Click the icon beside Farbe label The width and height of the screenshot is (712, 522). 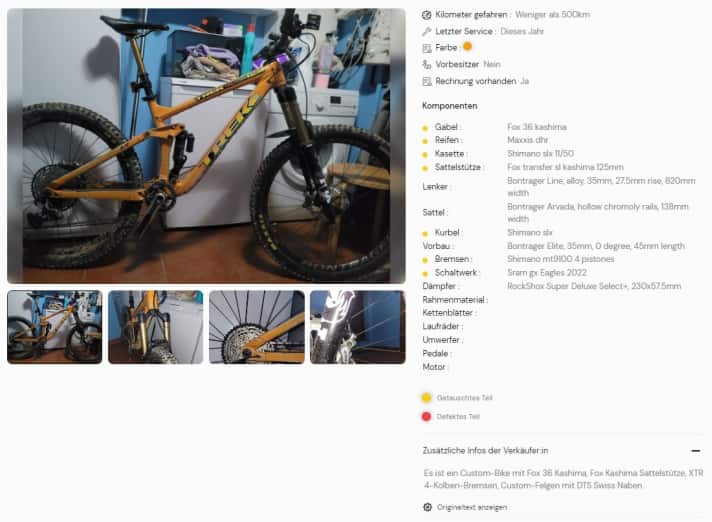coord(426,48)
